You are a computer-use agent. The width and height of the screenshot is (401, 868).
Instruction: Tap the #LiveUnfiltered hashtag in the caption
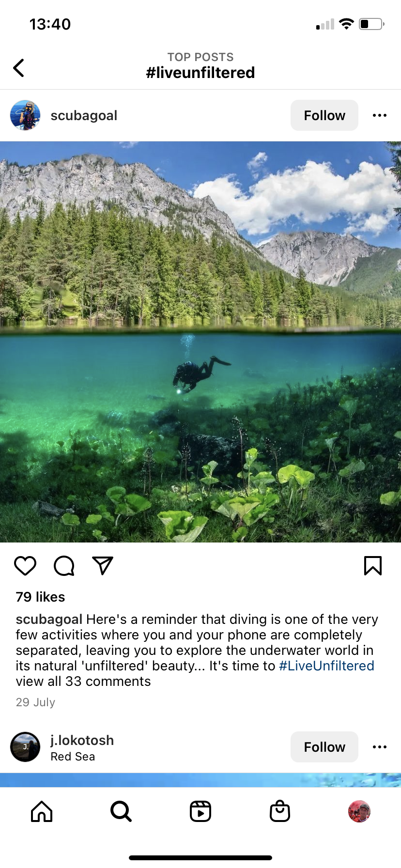tap(326, 666)
